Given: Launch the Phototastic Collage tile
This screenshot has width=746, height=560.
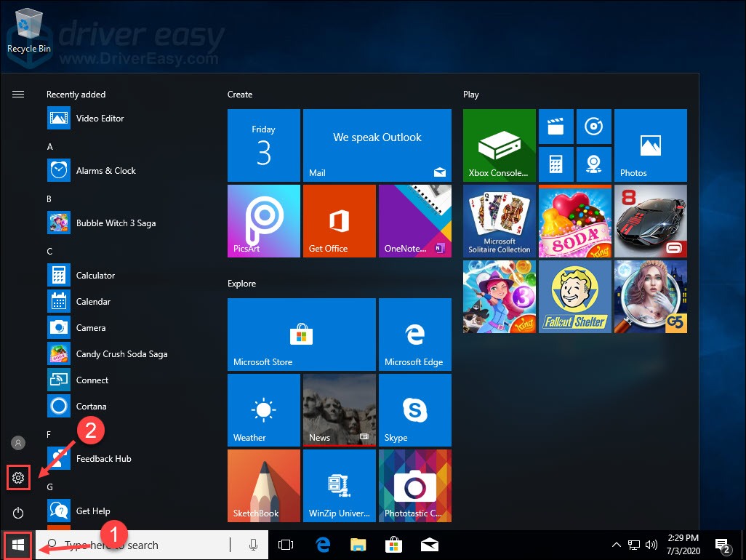Looking at the screenshot, I should (x=415, y=486).
